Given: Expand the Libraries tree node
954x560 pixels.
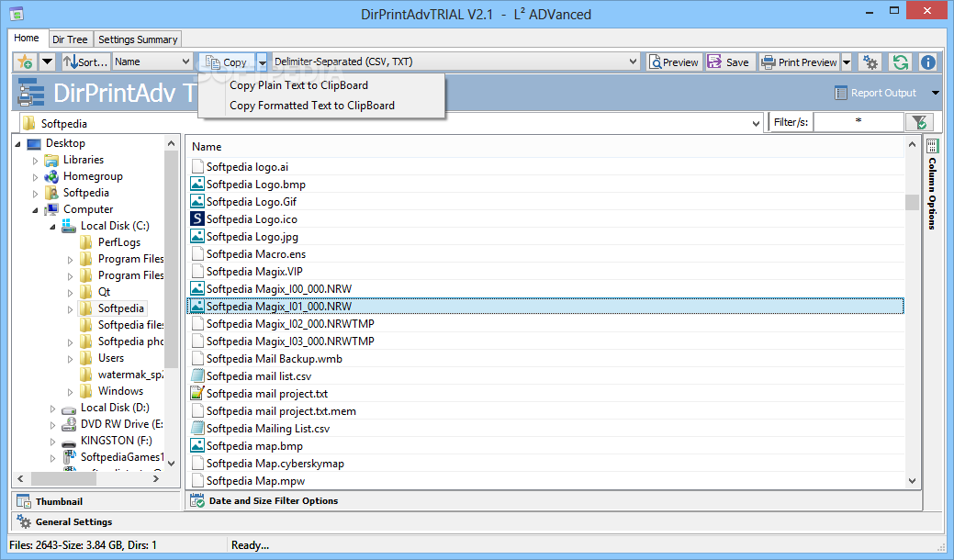Looking at the screenshot, I should [x=35, y=161].
